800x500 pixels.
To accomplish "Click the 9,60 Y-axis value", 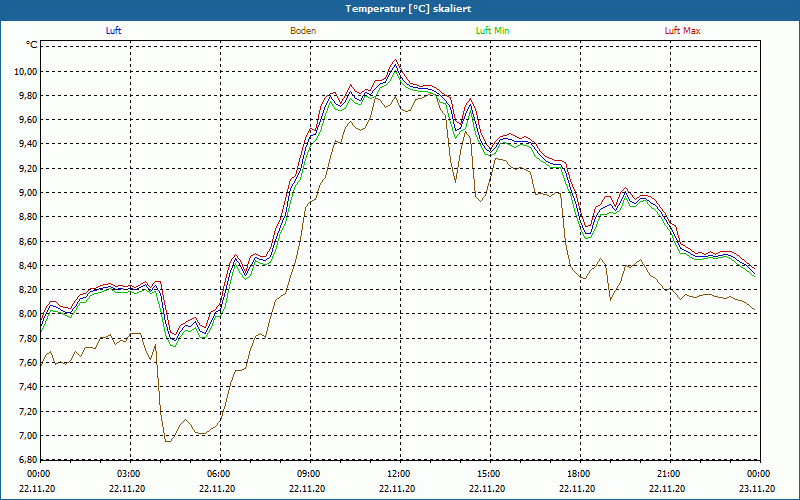I will [29, 120].
